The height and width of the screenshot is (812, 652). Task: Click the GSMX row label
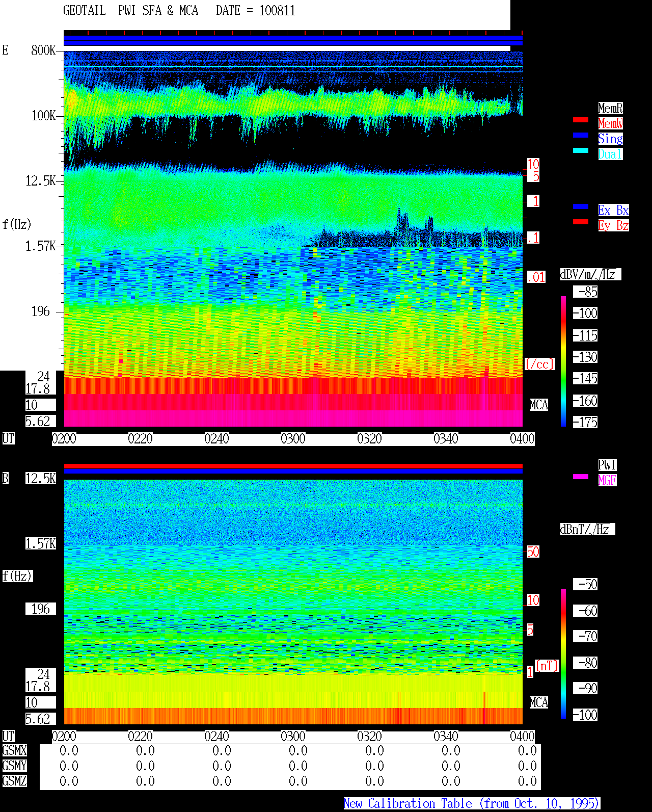coord(14,751)
